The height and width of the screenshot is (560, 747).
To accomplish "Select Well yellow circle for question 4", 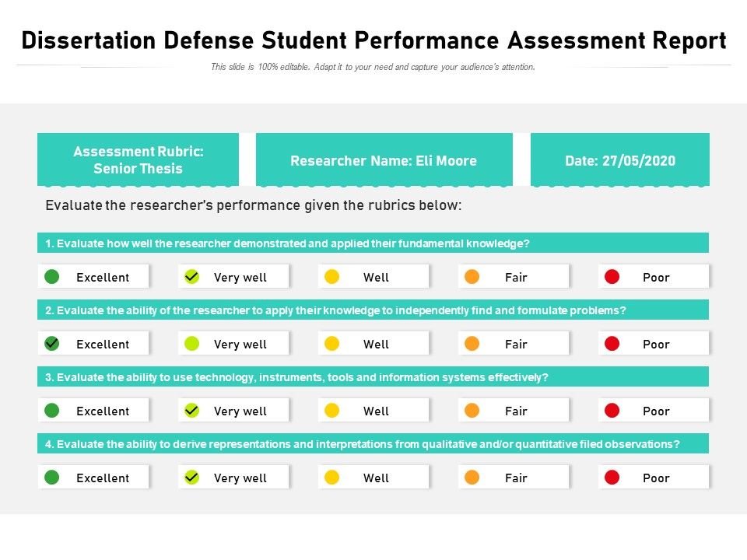I will coord(332,477).
